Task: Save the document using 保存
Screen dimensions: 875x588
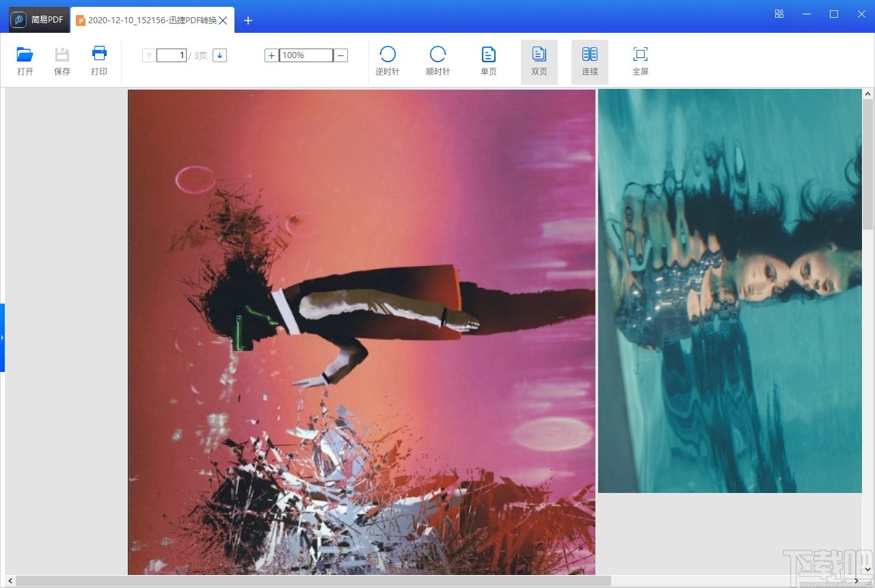Action: [x=62, y=61]
